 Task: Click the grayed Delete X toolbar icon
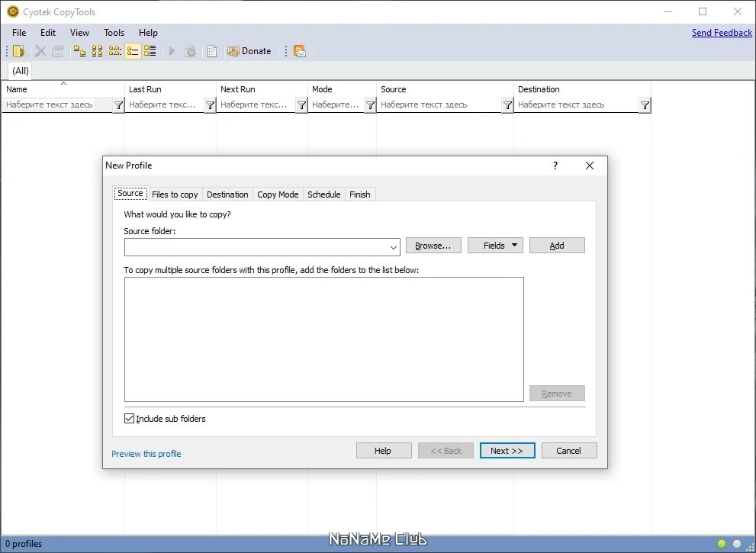[x=40, y=51]
